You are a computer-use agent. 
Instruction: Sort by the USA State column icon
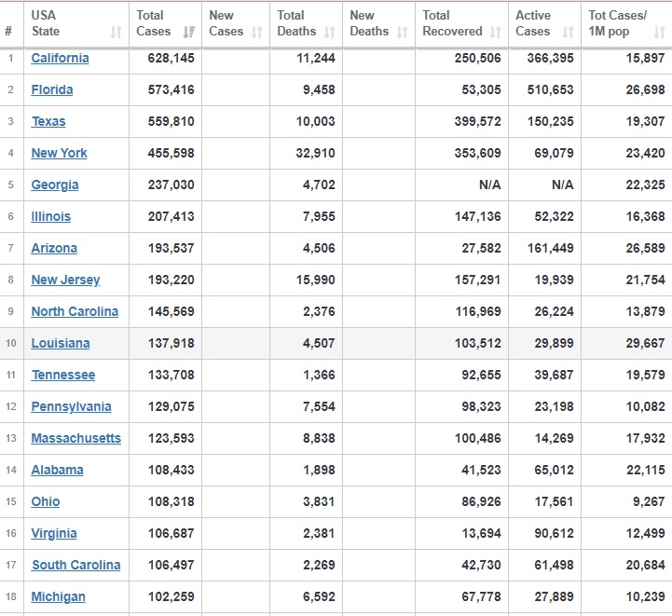pos(116,33)
